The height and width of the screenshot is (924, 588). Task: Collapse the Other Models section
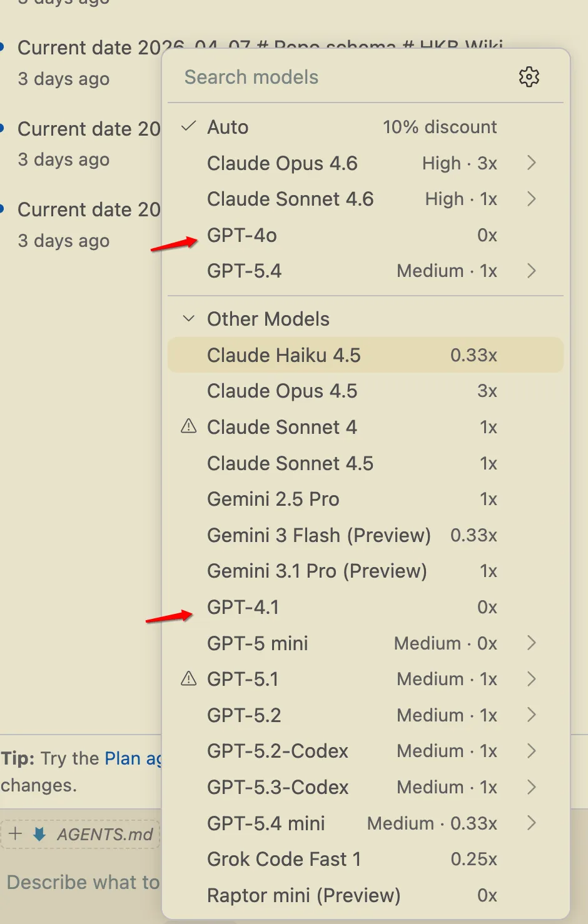click(x=188, y=319)
